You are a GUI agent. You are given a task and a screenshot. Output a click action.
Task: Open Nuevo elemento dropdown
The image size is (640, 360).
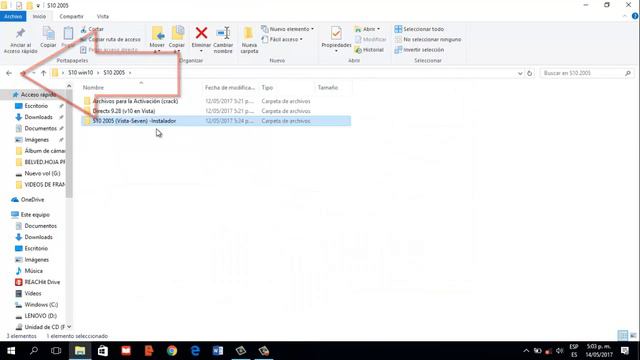(288, 29)
